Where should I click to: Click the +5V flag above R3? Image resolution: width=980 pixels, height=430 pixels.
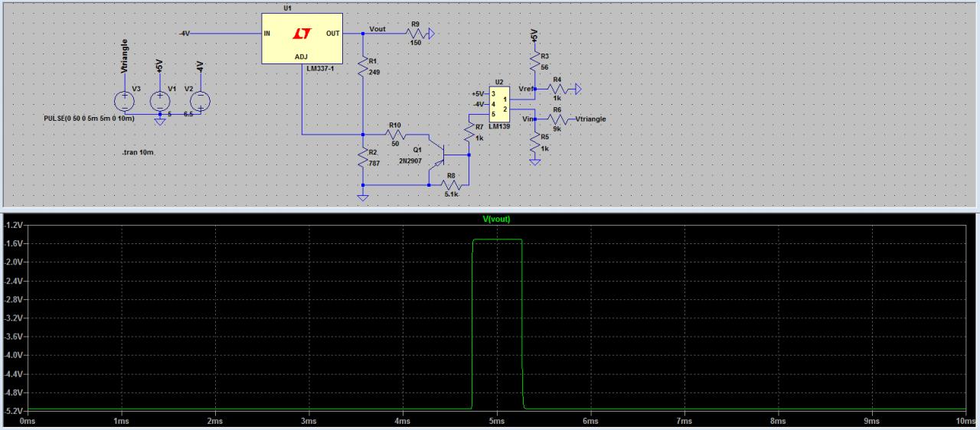[534, 37]
